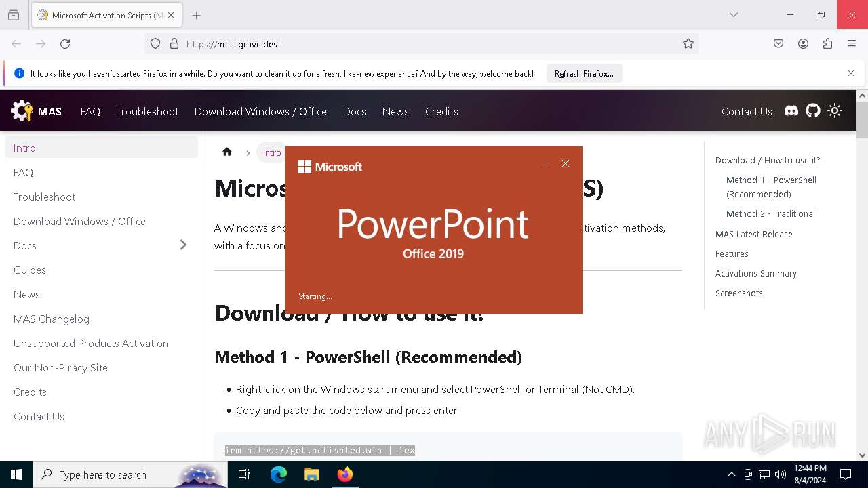The width and height of the screenshot is (868, 488).
Task: Open File Explorer from the taskbar
Action: tap(311, 474)
